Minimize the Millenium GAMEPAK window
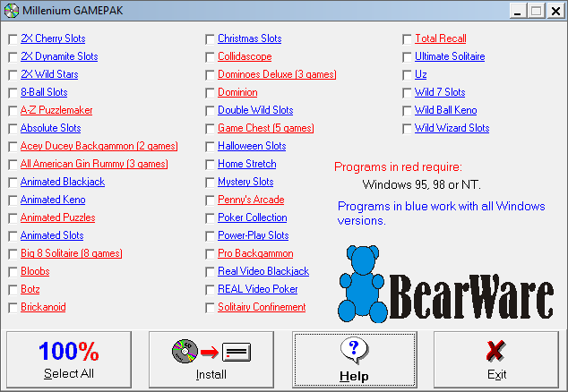This screenshot has width=568, height=392. 518,11
